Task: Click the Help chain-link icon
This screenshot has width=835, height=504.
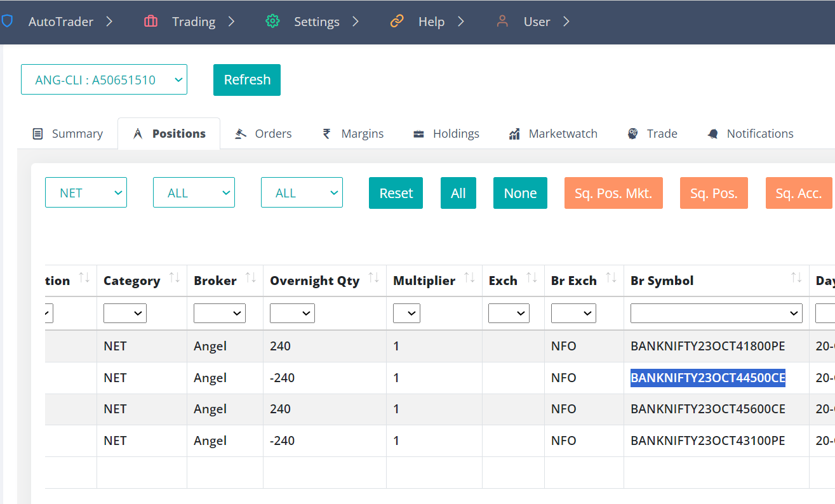Action: click(397, 22)
